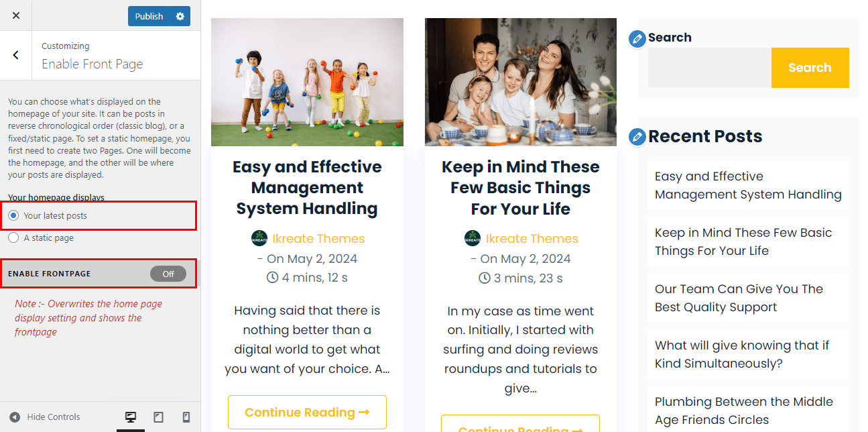This screenshot has height=432, width=868.
Task: Toggle the Enable Frontpage switch on
Action: (x=168, y=274)
